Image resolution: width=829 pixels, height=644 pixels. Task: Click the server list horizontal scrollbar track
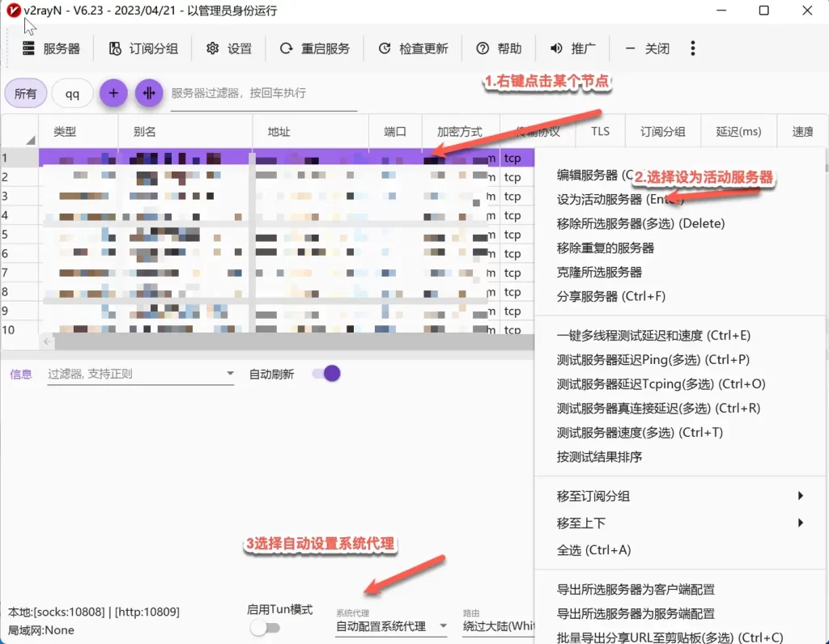coord(294,341)
